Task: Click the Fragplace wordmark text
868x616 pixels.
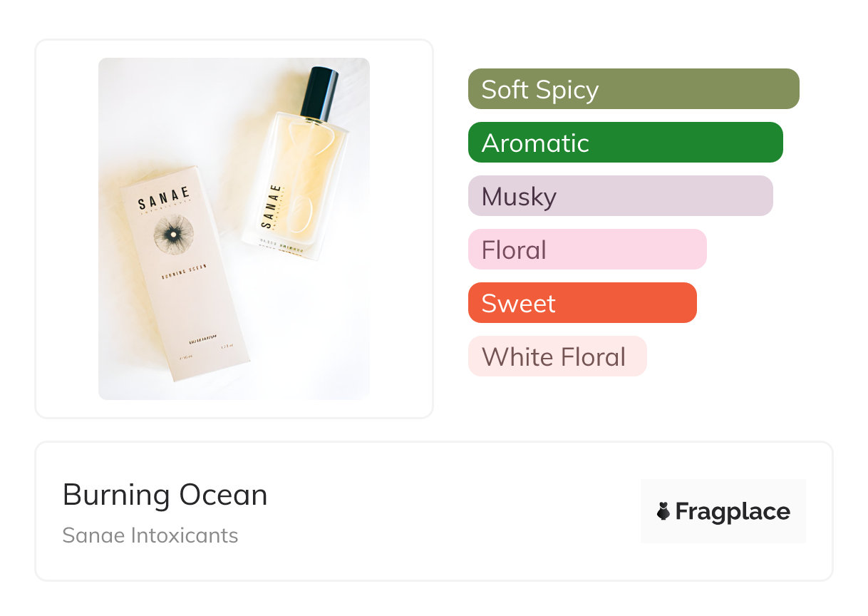Action: [733, 512]
